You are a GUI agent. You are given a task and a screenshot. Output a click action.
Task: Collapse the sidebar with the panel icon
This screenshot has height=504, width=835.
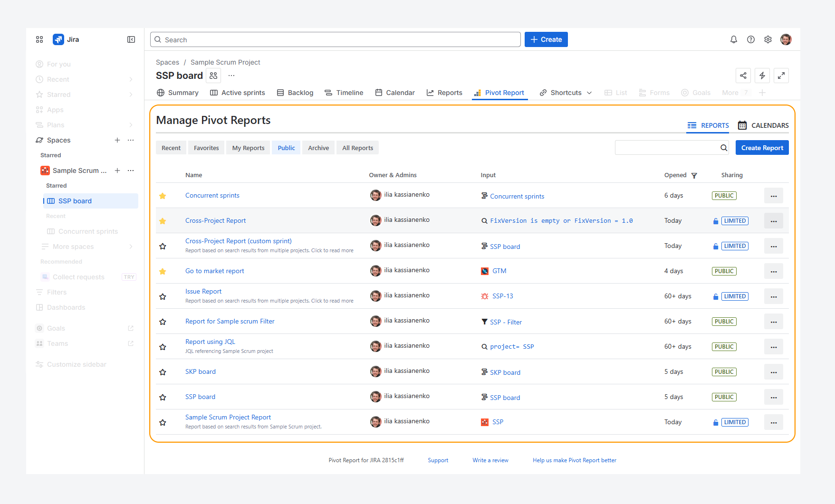[x=131, y=39]
